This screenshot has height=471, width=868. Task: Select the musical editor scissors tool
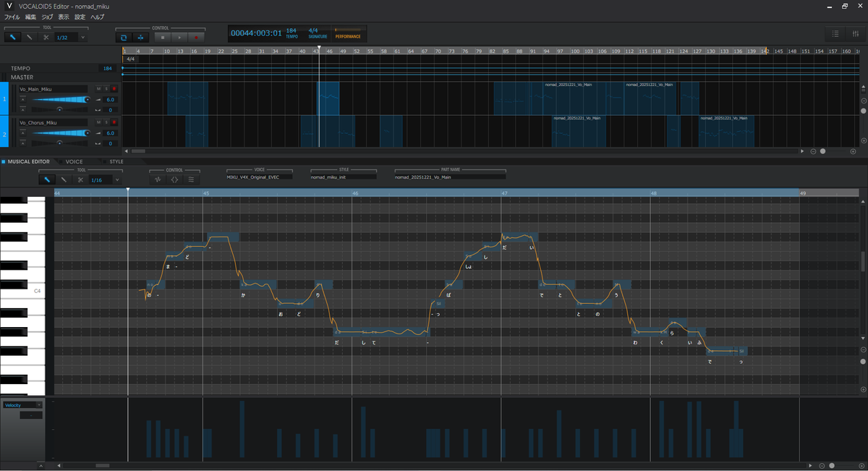click(80, 179)
